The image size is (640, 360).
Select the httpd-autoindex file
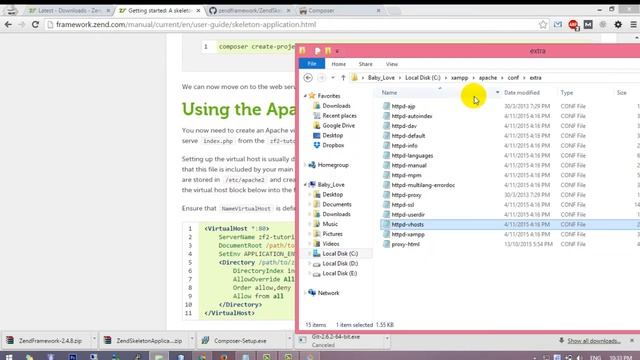coord(411,116)
